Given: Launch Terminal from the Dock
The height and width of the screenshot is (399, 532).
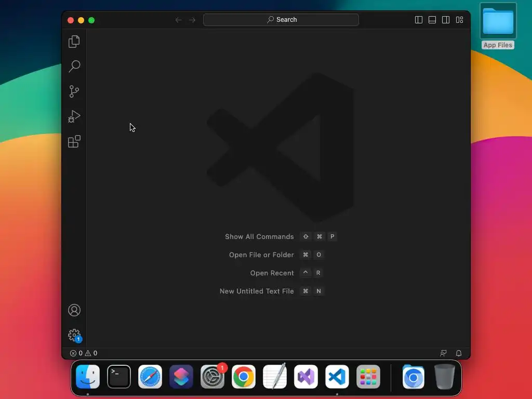Looking at the screenshot, I should pos(119,377).
